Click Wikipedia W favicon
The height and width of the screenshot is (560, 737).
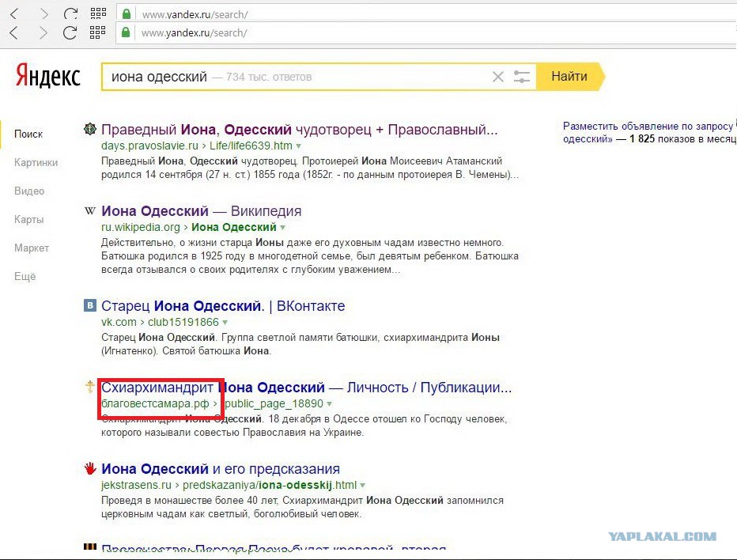[x=90, y=210]
